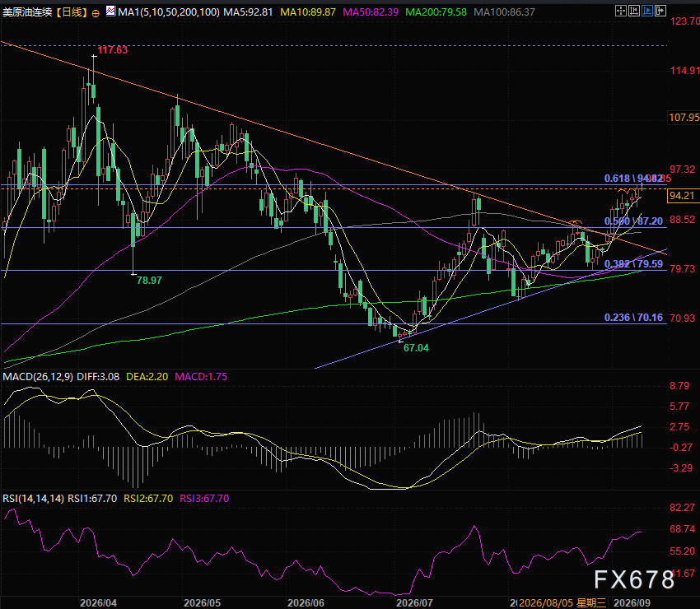The width and height of the screenshot is (700, 609).
Task: Click the 0.236 \ 70.16 Fibonacci level label
Action: (633, 318)
